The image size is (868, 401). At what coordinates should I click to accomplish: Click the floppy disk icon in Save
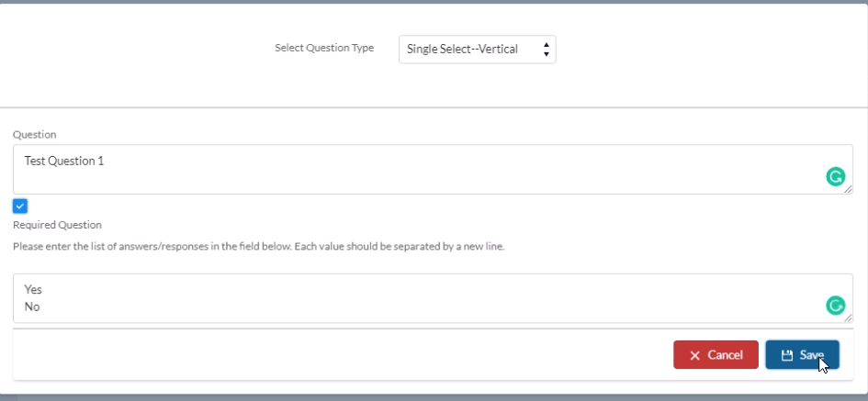point(786,356)
